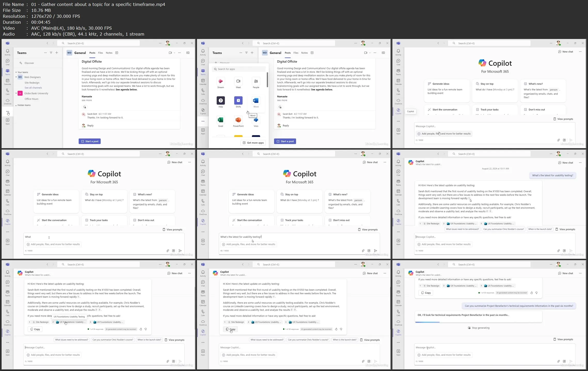Click View prompts in the Stop generating frame

pos(563,339)
